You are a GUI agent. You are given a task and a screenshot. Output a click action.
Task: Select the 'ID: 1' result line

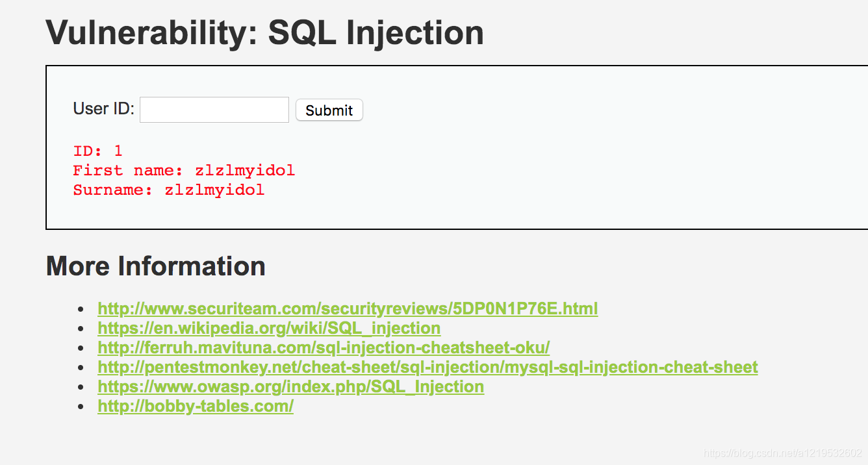97,151
